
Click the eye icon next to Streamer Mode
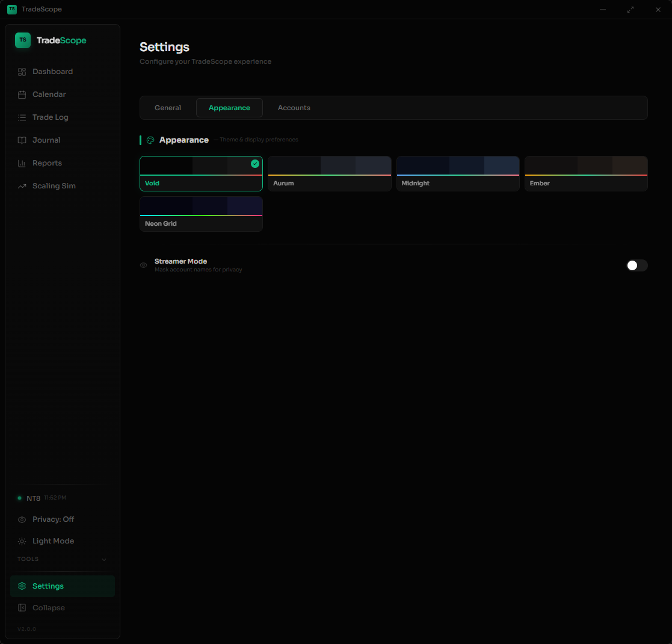coord(143,265)
